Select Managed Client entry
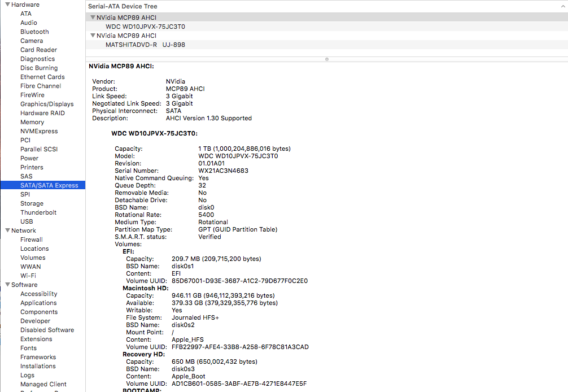This screenshot has height=392, width=568. tap(43, 385)
